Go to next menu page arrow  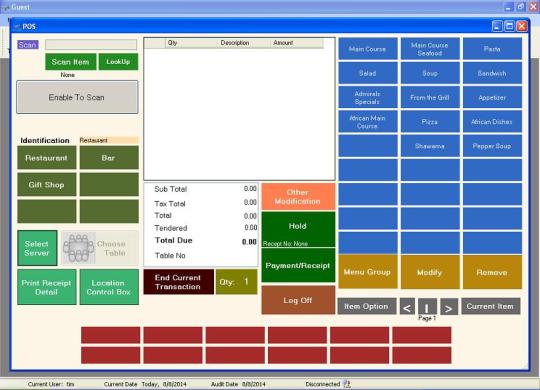[x=449, y=307]
